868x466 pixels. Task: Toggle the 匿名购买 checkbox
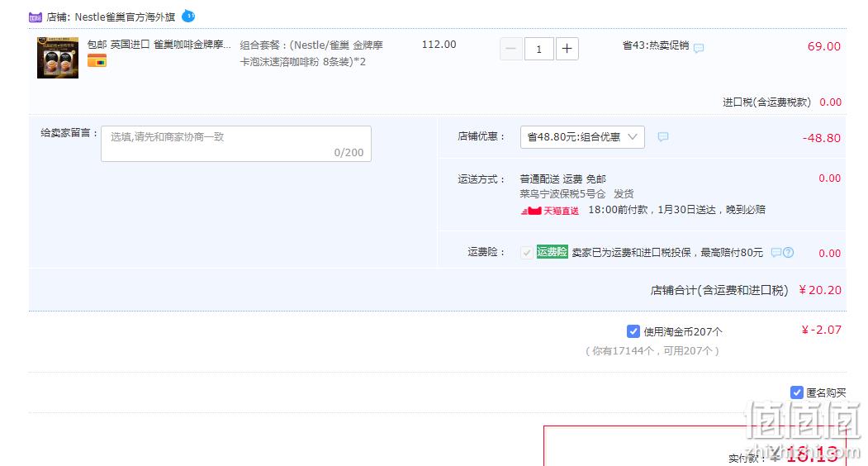pos(797,392)
